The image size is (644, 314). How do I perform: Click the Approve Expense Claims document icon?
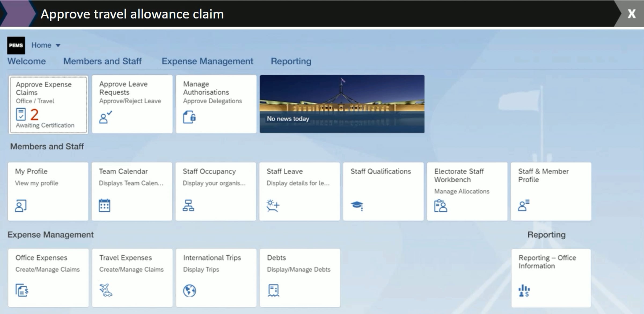point(21,114)
